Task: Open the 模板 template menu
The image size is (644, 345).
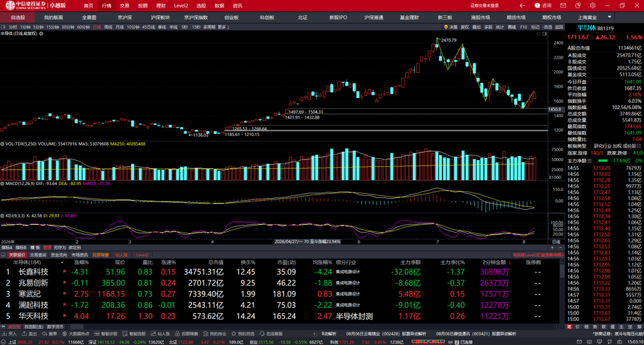Action: point(35,248)
